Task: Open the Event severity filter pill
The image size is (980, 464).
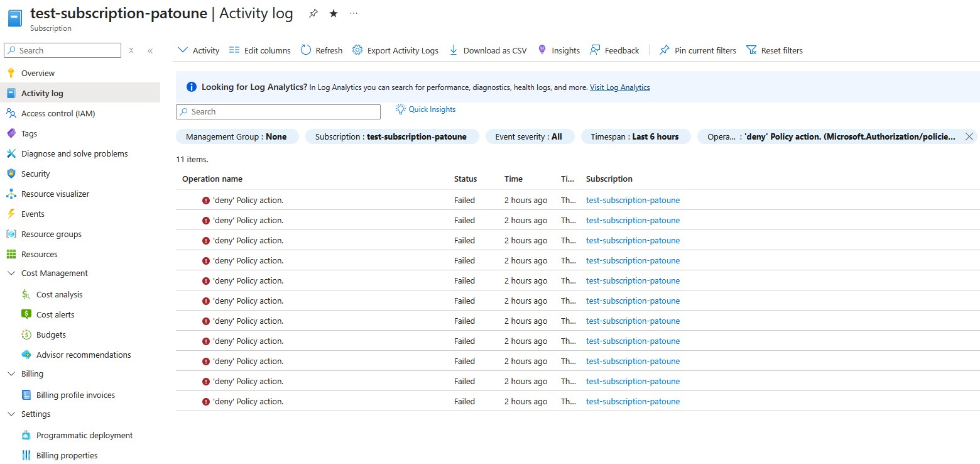Action: (x=529, y=136)
